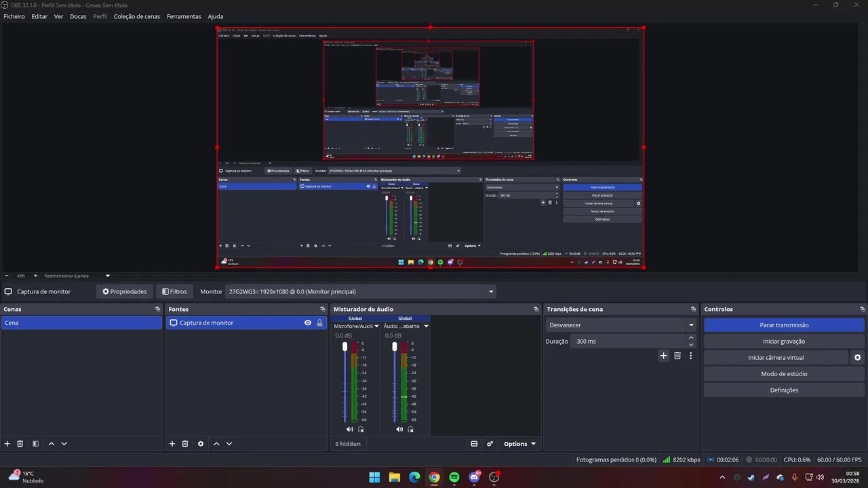
Task: Click Iniciar gravação button
Action: [784, 342]
